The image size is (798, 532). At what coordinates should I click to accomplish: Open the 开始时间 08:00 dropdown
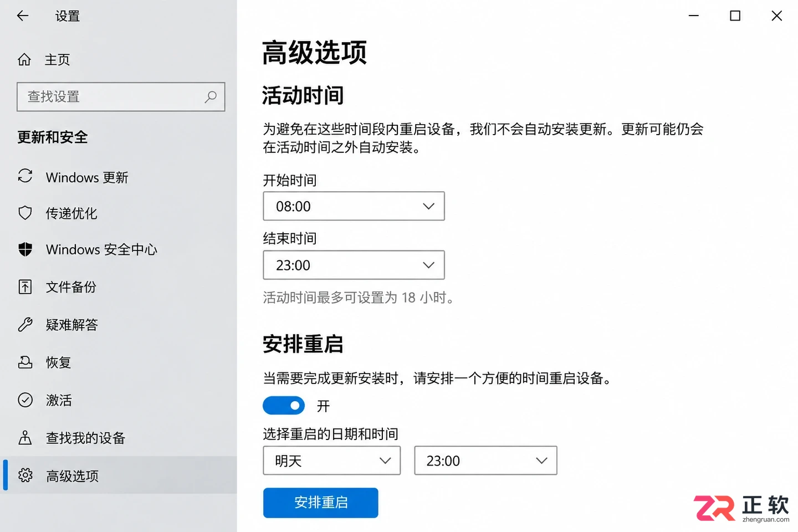(354, 206)
